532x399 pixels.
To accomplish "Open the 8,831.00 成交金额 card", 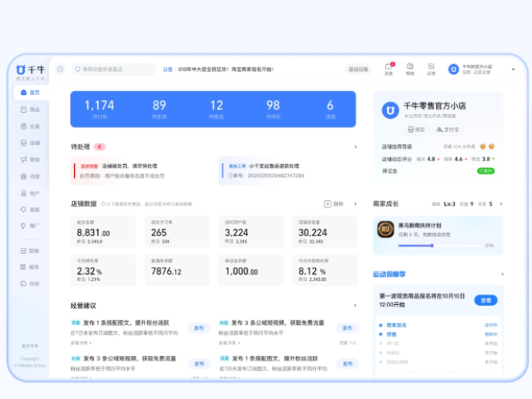I will pyautogui.click(x=103, y=232).
